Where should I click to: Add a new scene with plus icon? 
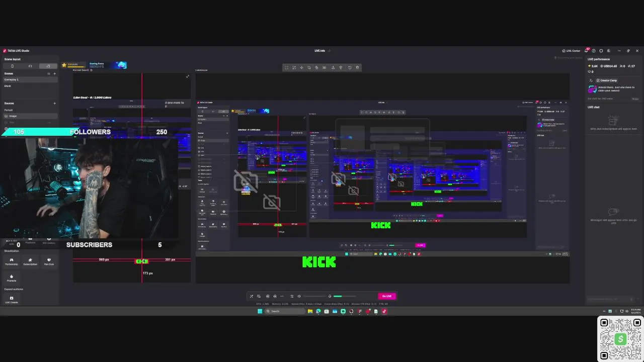click(54, 73)
